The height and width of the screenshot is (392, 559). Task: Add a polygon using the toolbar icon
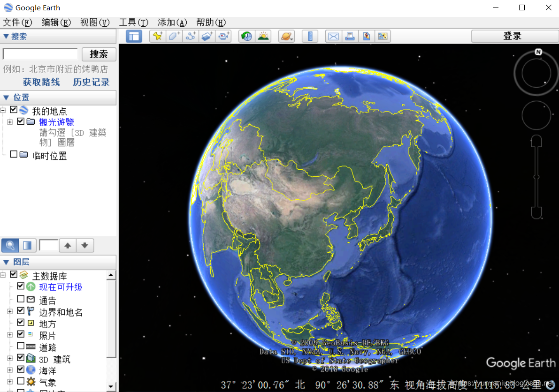pyautogui.click(x=174, y=36)
